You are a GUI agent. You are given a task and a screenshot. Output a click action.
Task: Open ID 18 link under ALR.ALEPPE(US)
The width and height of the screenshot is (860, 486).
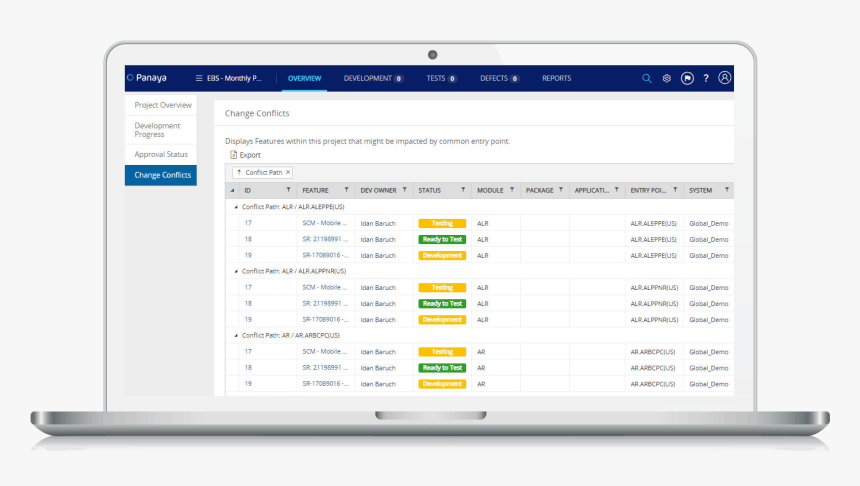248,239
